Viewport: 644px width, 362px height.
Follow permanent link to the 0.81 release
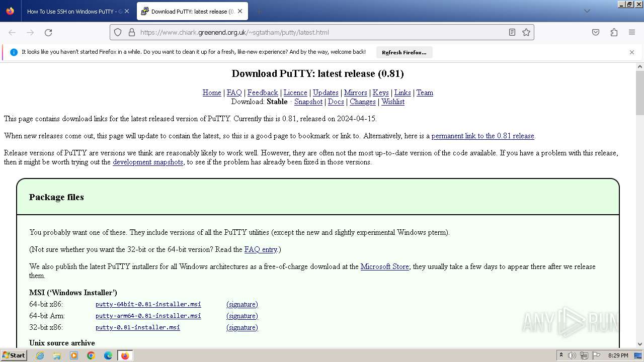(x=483, y=136)
